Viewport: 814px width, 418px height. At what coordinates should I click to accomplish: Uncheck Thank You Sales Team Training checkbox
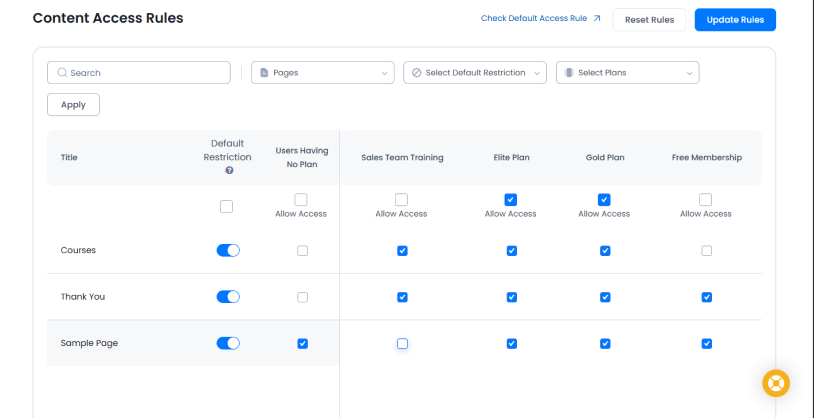pyautogui.click(x=402, y=297)
